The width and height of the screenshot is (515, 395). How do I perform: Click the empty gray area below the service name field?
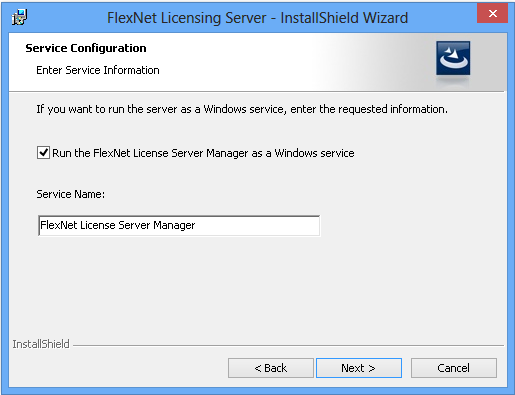point(257,287)
